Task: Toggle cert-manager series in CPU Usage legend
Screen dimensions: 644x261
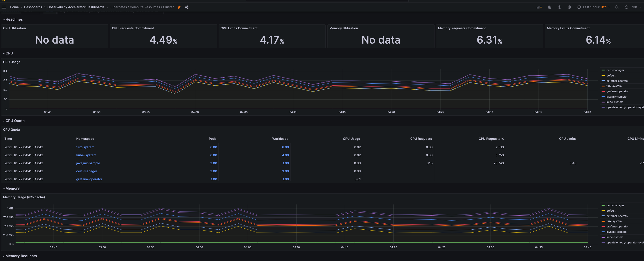Action: pos(615,70)
